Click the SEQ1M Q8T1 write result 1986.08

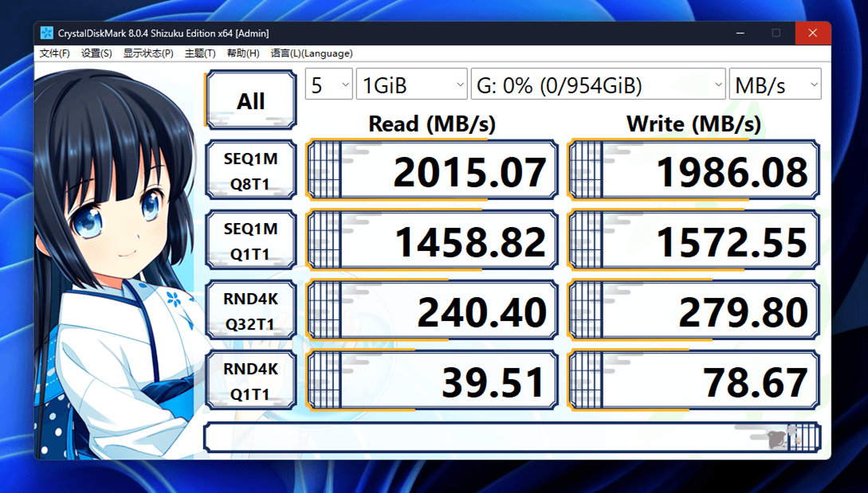(693, 170)
